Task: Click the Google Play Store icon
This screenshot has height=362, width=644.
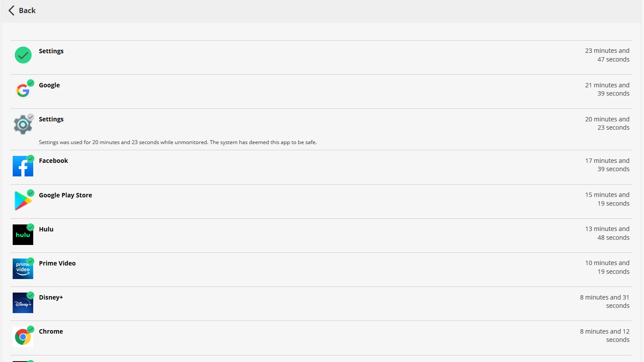Action: click(x=23, y=200)
